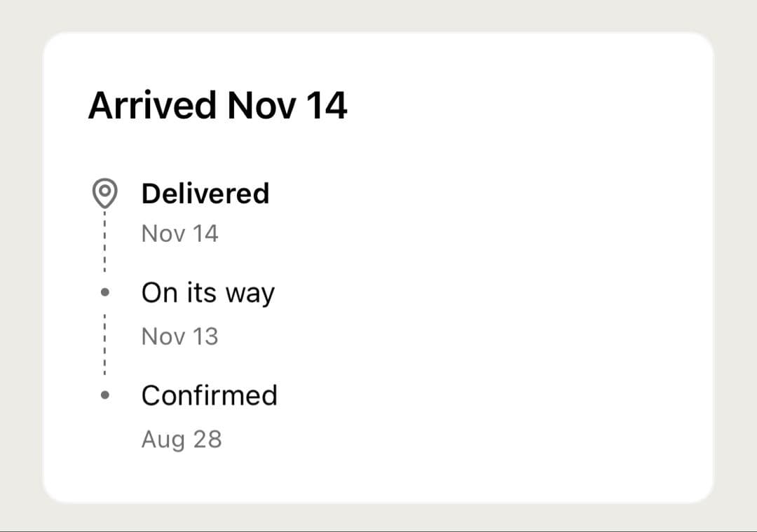Click the word Arrived in the heading
Viewport: 757px width, 532px height.
pos(152,107)
